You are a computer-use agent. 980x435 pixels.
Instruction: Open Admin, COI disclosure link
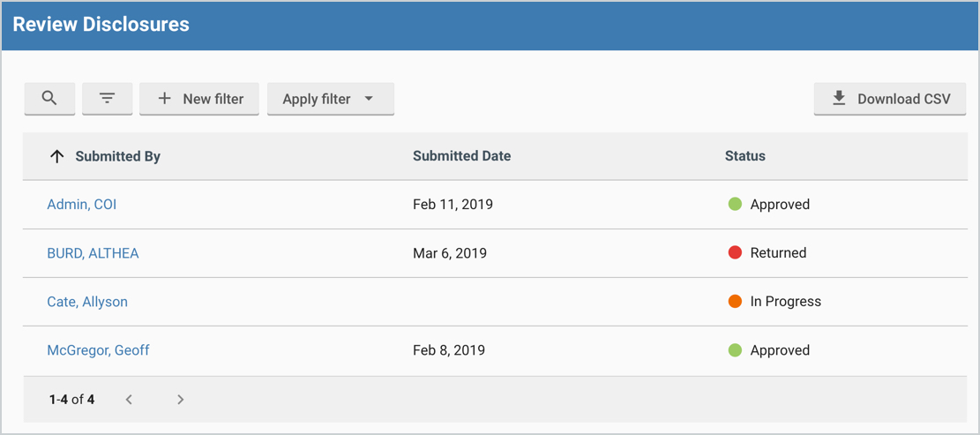click(82, 205)
